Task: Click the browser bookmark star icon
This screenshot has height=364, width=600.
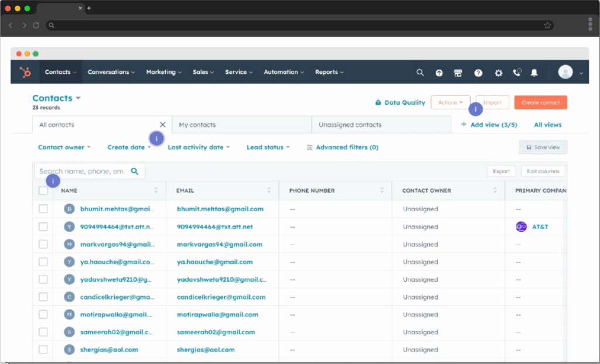Action: click(547, 25)
